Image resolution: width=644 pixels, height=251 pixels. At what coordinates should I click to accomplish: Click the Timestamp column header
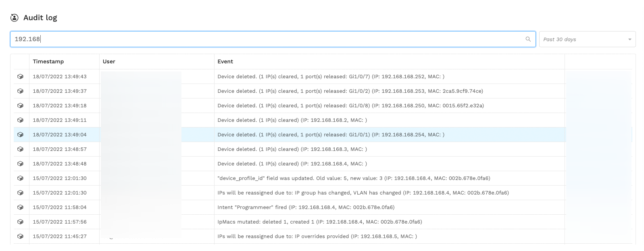[48, 62]
